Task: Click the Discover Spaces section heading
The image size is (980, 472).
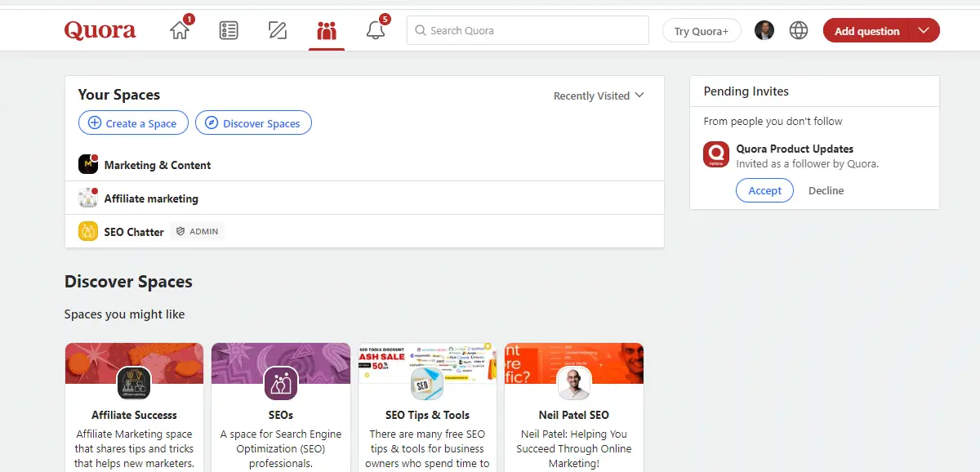Action: [128, 282]
